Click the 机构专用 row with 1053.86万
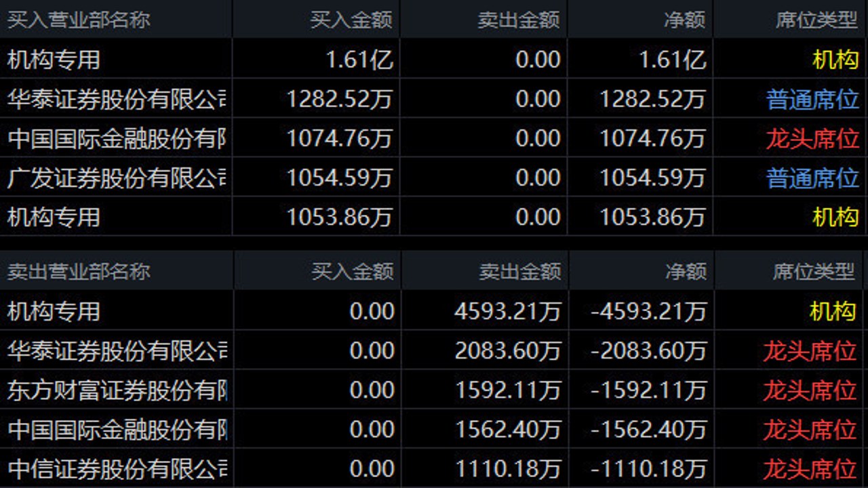This screenshot has height=488, width=868. (x=434, y=217)
